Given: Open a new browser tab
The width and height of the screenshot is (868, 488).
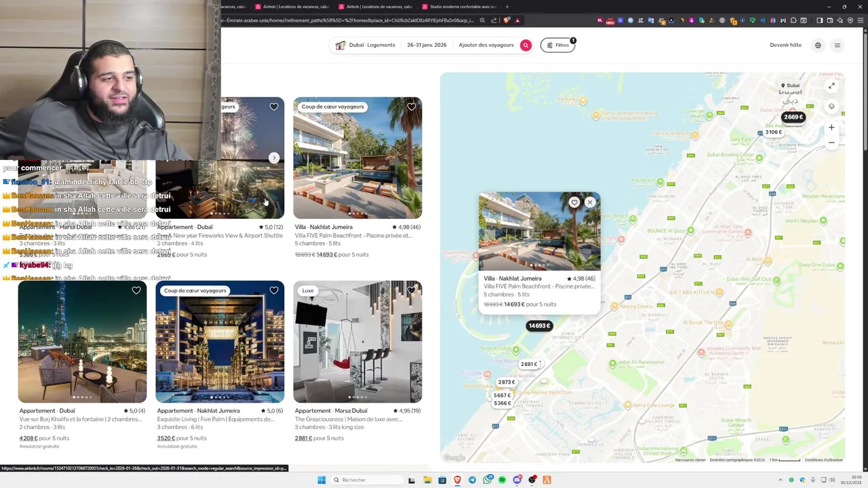Looking at the screenshot, I should 507,7.
